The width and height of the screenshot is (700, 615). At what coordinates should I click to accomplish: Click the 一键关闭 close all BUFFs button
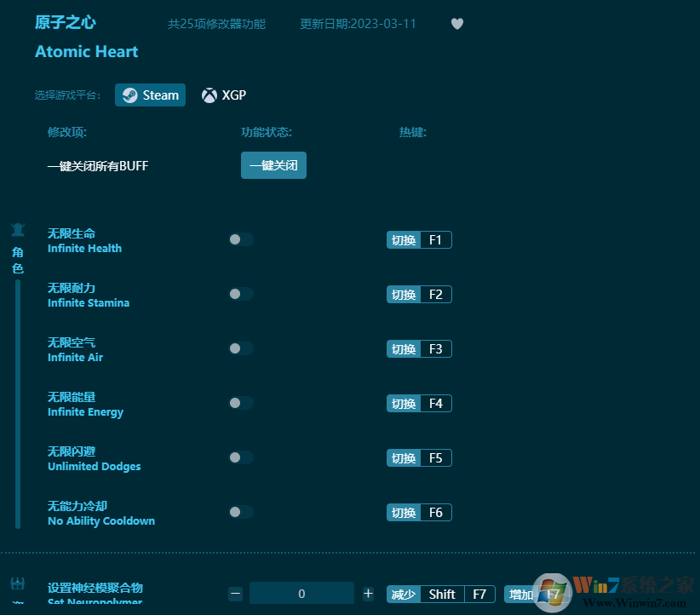pos(273,165)
